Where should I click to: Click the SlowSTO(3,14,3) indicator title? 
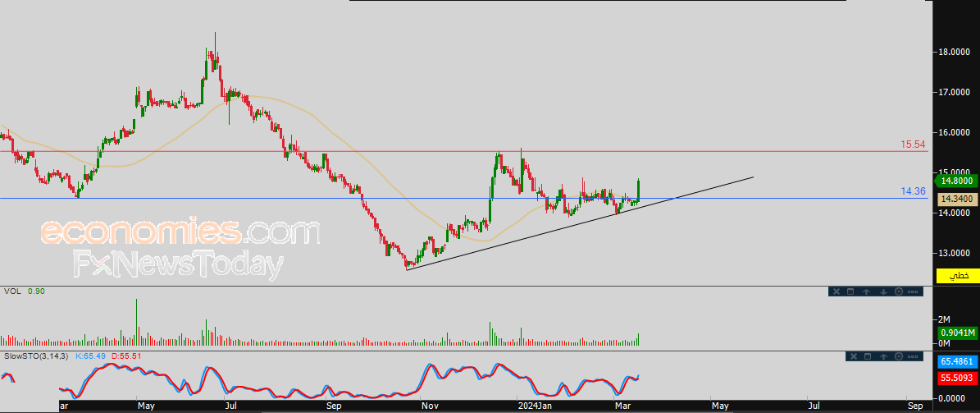coord(37,356)
